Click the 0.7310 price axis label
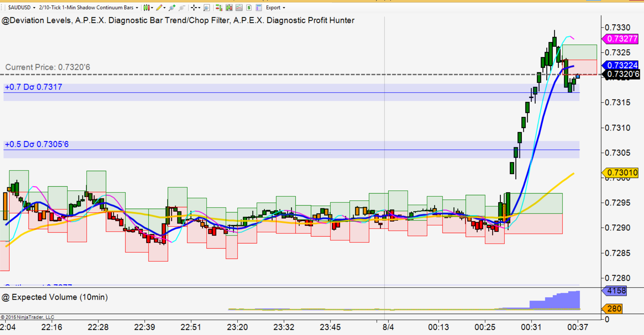Image resolution: width=644 pixels, height=335 pixels. point(618,128)
